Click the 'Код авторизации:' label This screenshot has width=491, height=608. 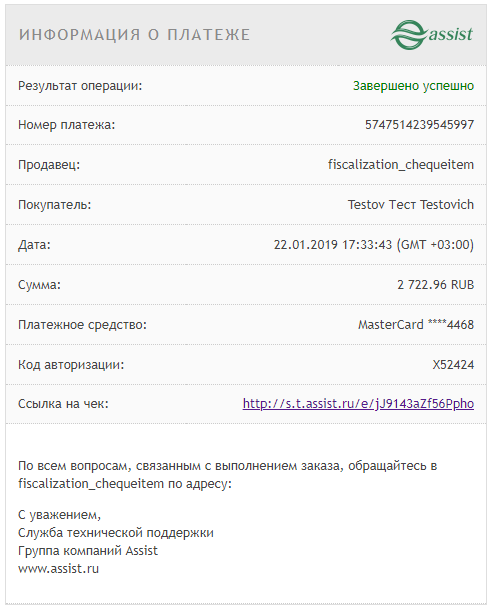tap(71, 364)
